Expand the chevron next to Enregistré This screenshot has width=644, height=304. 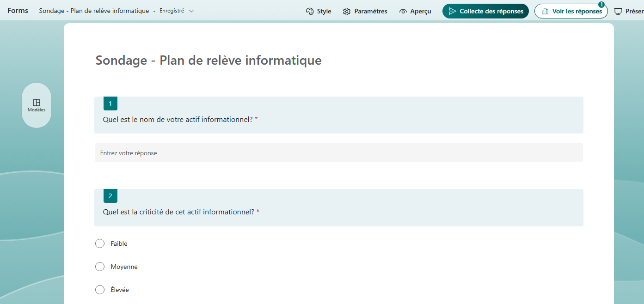[191, 11]
